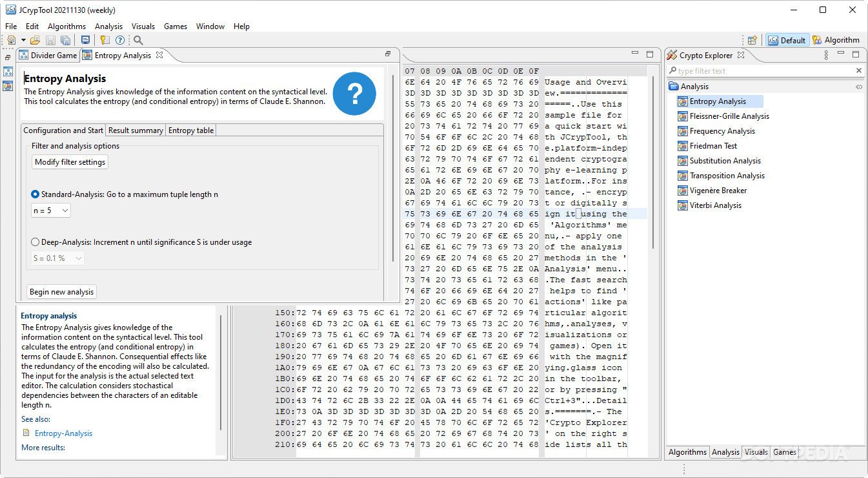Switch to Games tab at explorer bottom

785,452
